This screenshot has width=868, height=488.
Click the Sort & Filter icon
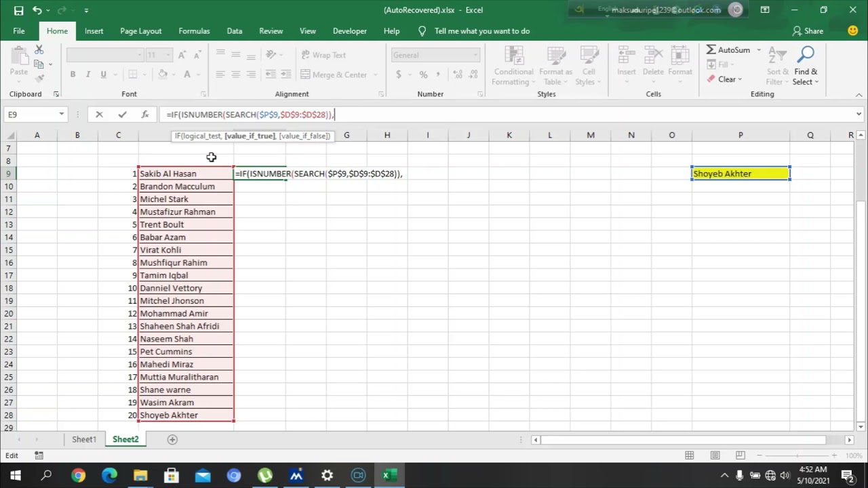point(778,56)
